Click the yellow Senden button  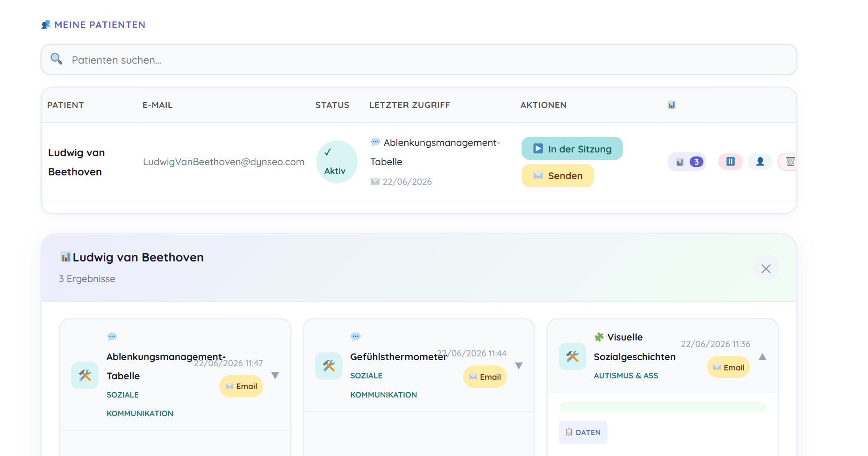click(558, 176)
